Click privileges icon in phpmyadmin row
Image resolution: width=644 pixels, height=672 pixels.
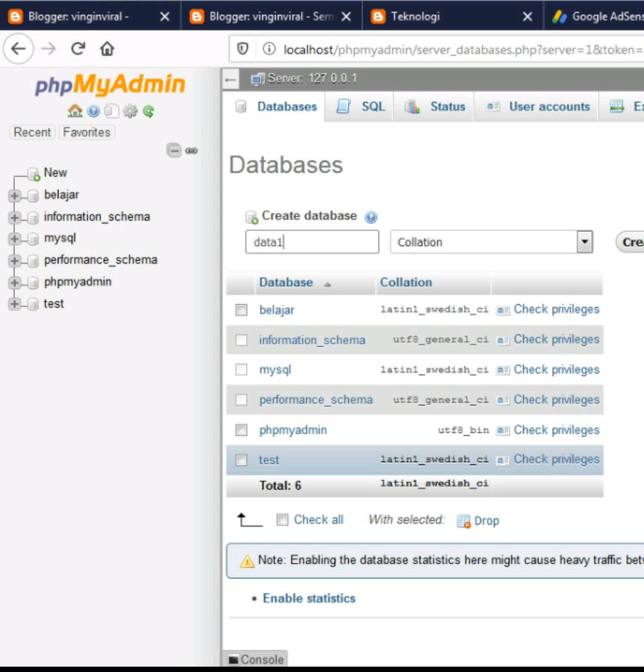click(x=503, y=431)
